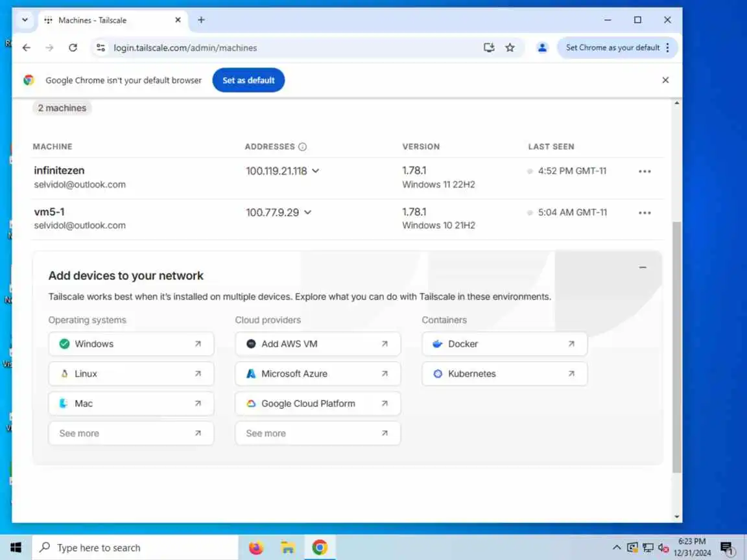The height and width of the screenshot is (560, 747).
Task: Open the notification center icon
Action: [x=727, y=548]
